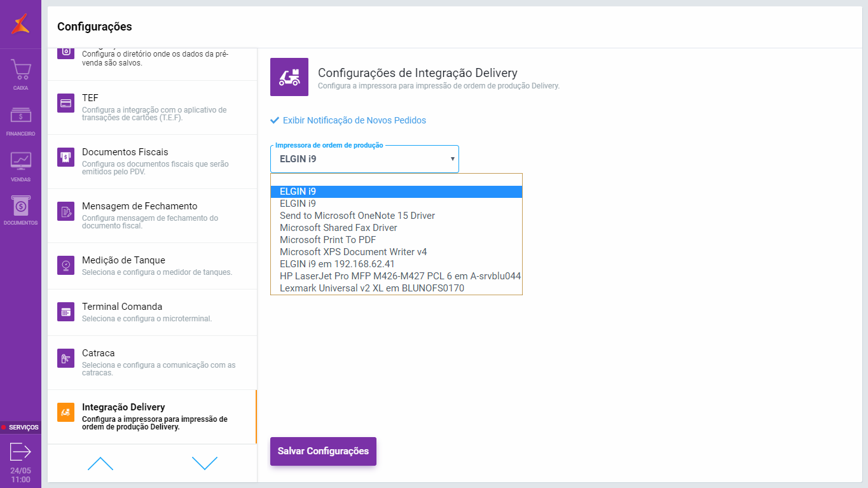This screenshot has width=868, height=488.
Task: Select the highlighted ELGIN i9 option
Action: coord(396,192)
